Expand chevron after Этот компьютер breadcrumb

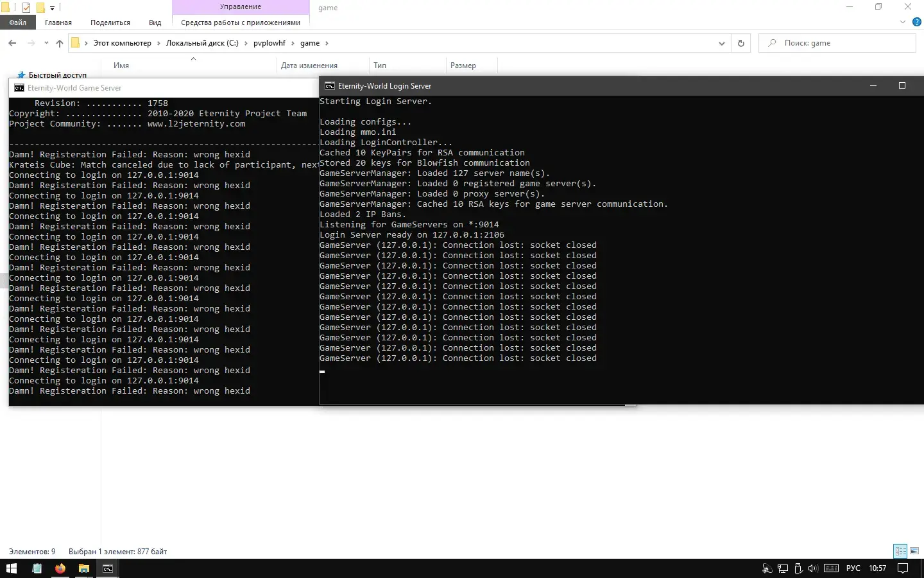pos(158,43)
